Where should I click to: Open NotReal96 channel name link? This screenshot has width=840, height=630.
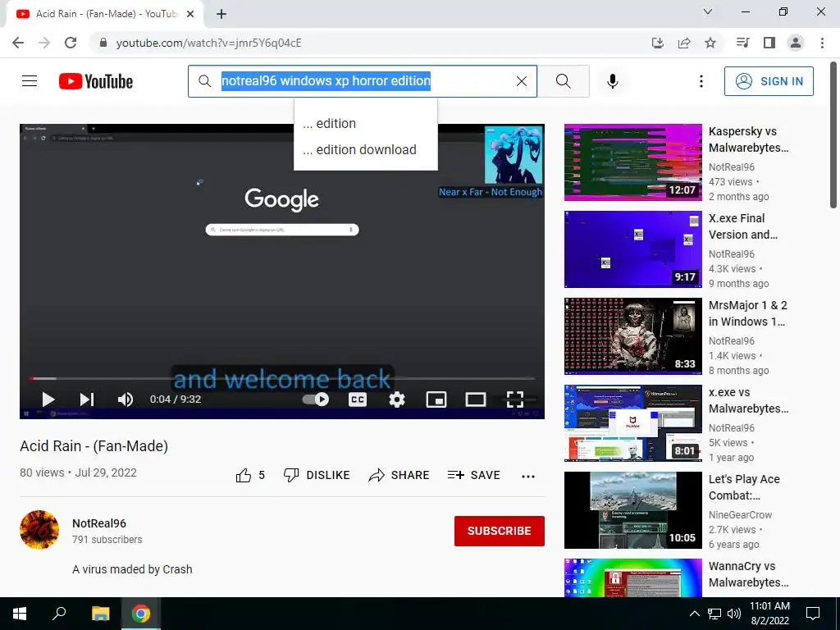(99, 523)
